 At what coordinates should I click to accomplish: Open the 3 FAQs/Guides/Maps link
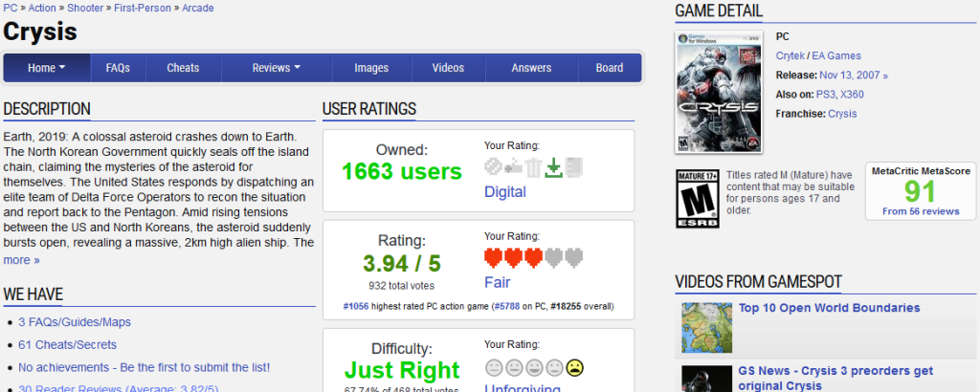pyautogui.click(x=75, y=322)
